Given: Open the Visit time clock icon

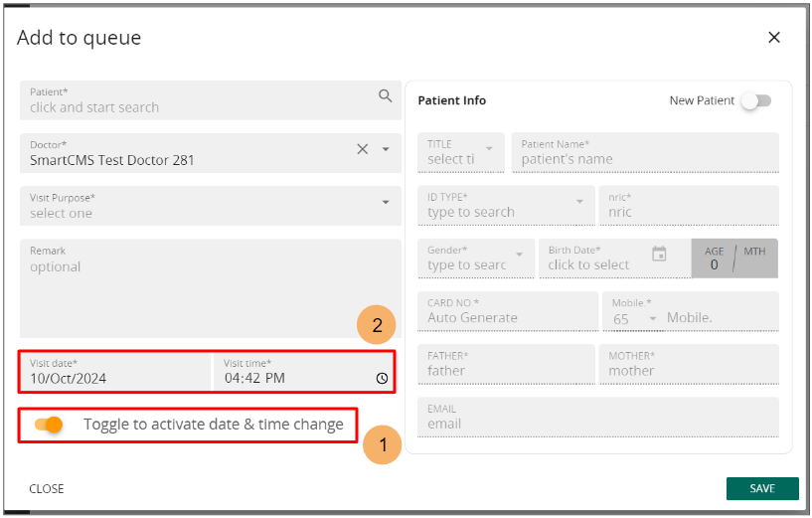Looking at the screenshot, I should (382, 378).
